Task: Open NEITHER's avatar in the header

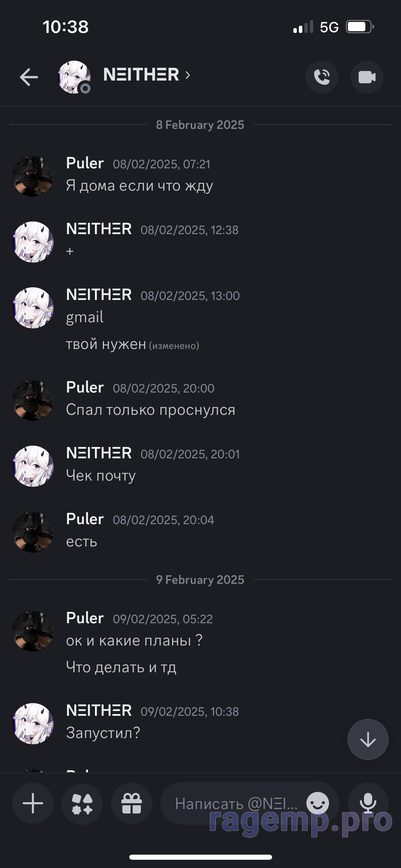Action: 74,77
